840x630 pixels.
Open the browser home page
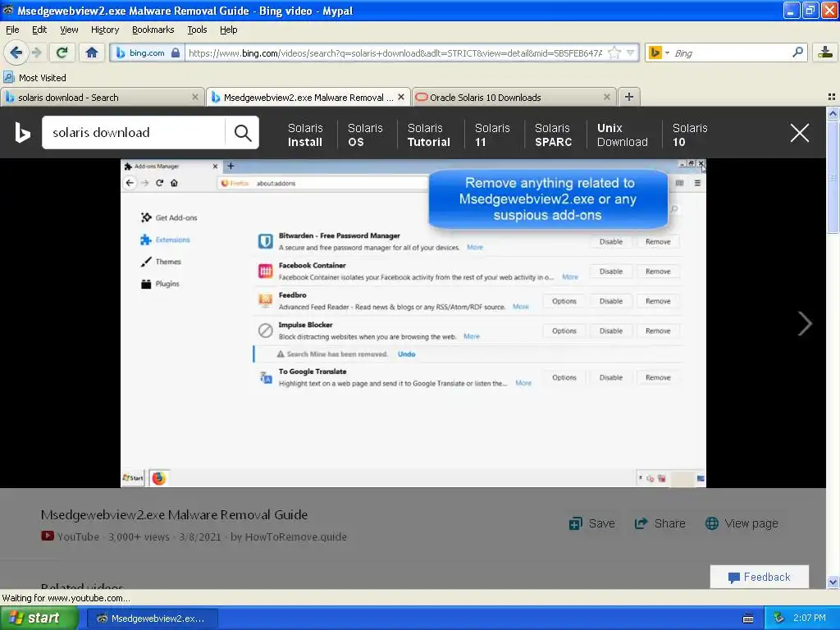click(x=92, y=52)
